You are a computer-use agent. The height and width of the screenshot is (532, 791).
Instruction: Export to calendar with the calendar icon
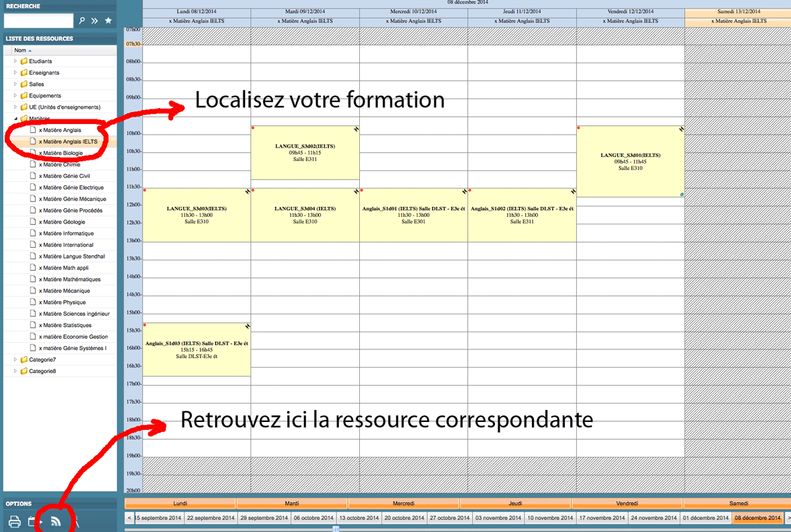coord(33,523)
